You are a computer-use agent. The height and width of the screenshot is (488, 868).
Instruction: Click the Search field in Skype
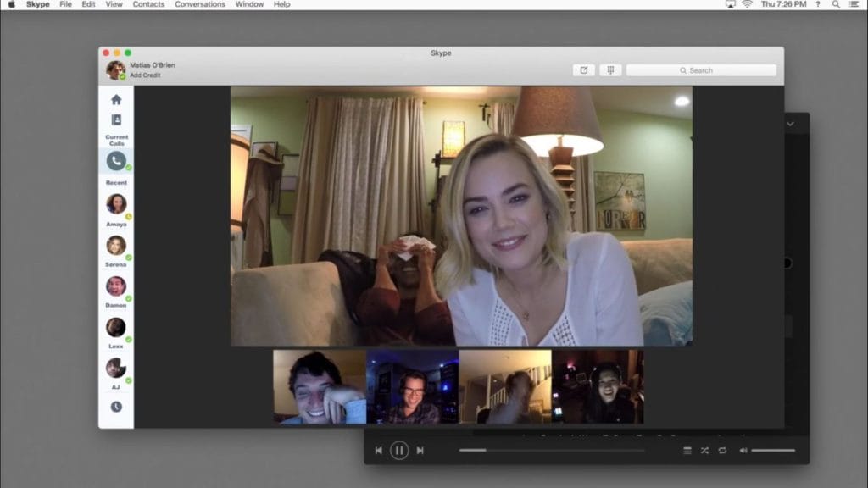[x=700, y=69]
